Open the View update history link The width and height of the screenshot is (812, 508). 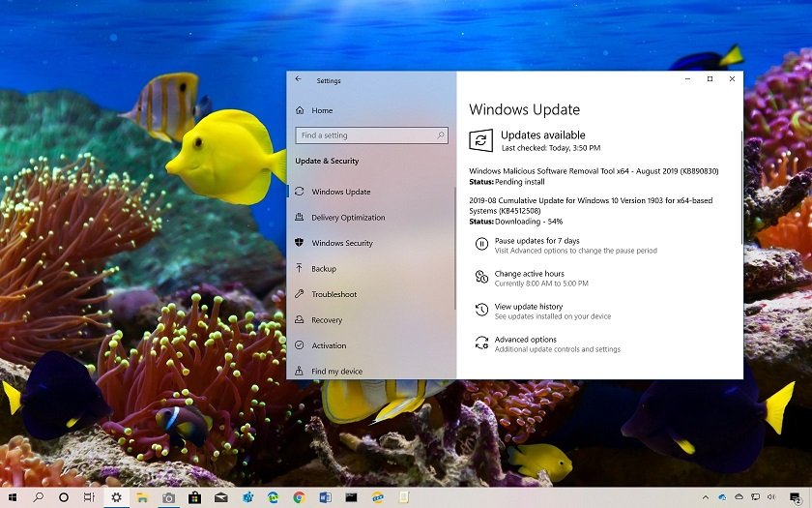[528, 307]
